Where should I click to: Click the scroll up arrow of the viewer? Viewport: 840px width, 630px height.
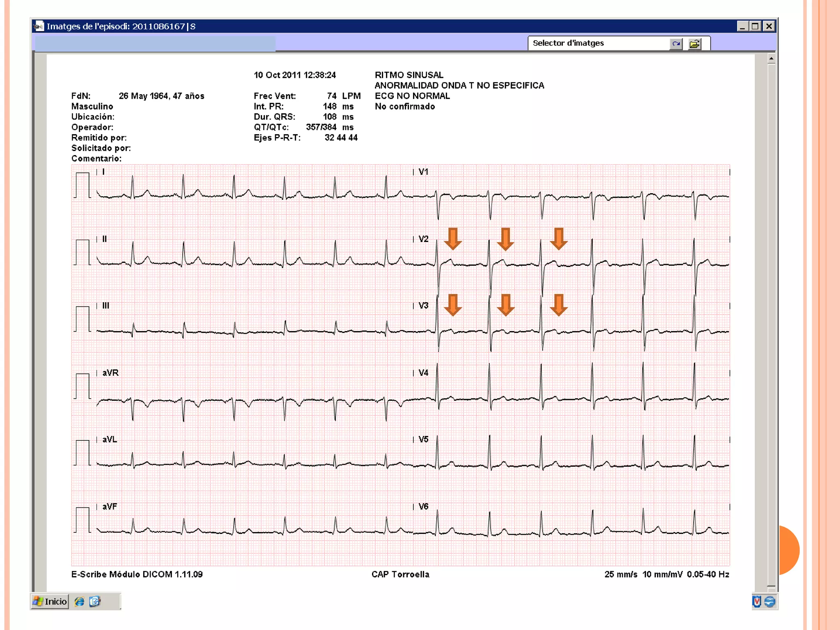771,59
